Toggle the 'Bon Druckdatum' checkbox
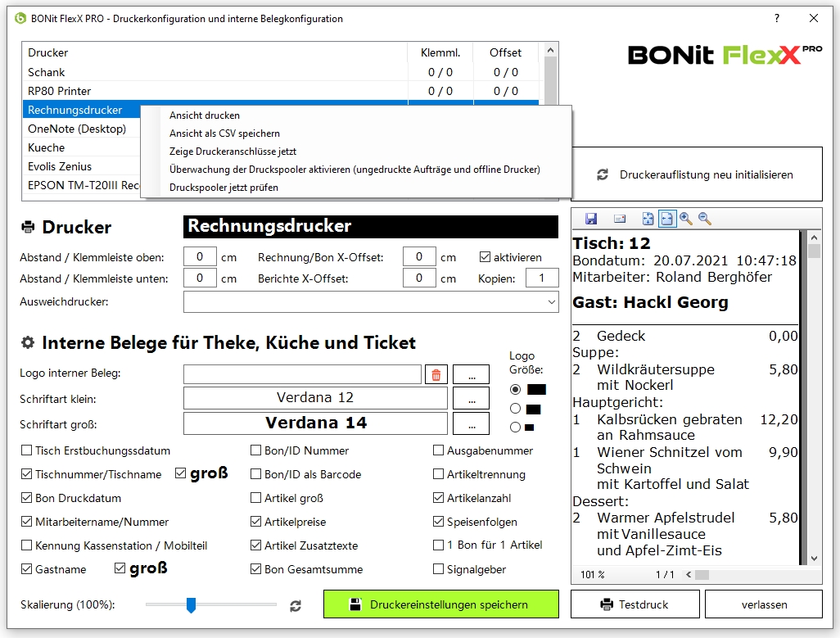Image resolution: width=840 pixels, height=638 pixels. pos(26,498)
